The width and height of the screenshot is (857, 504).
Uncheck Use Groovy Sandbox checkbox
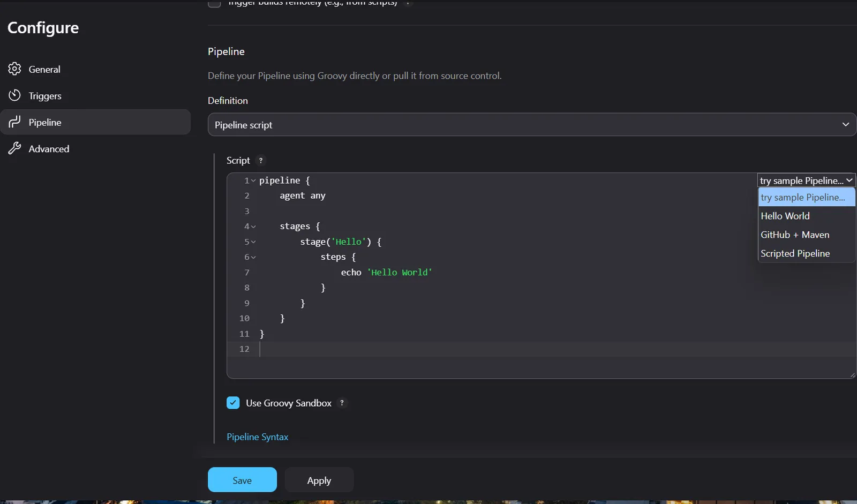tap(233, 403)
